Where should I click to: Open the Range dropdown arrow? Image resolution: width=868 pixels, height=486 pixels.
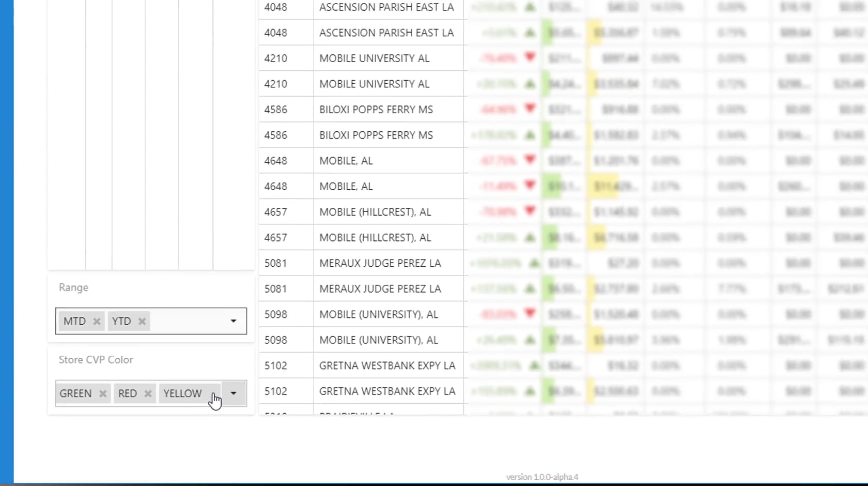[x=234, y=321]
